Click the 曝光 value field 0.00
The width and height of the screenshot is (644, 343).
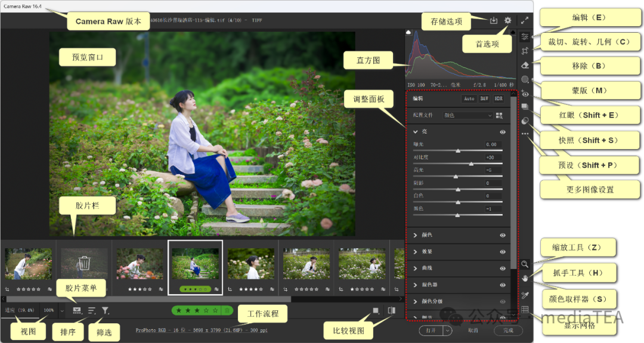click(493, 144)
